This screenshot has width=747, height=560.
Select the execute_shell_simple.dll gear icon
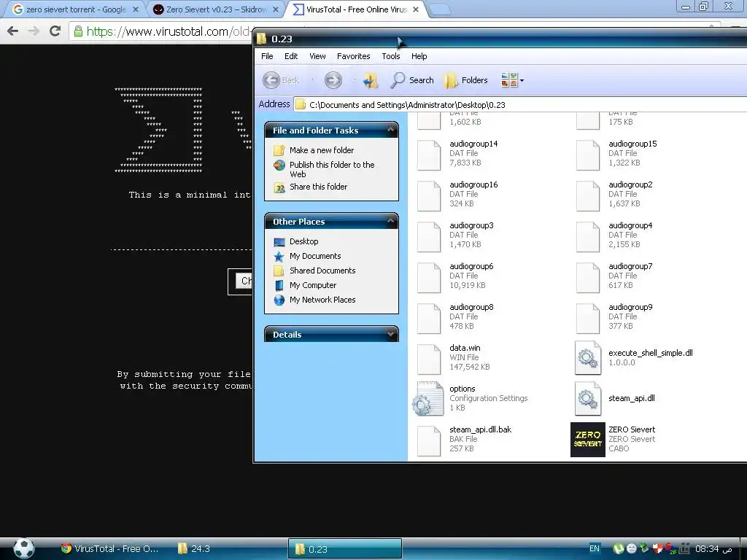point(588,357)
